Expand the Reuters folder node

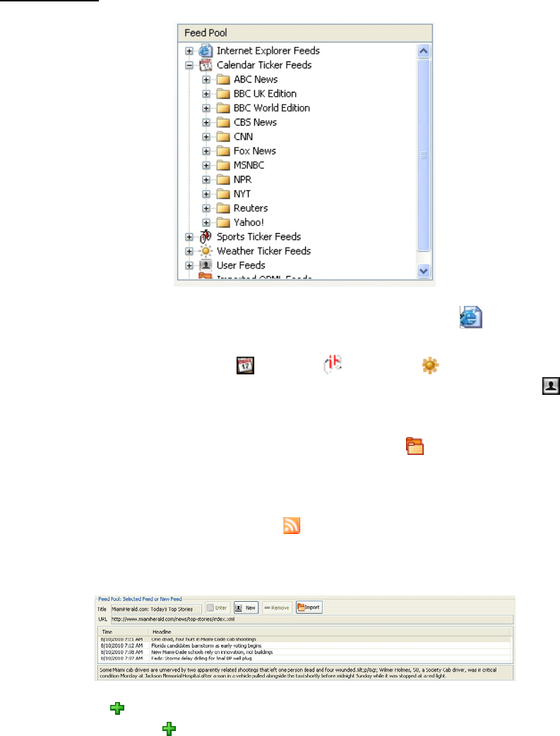click(x=206, y=208)
